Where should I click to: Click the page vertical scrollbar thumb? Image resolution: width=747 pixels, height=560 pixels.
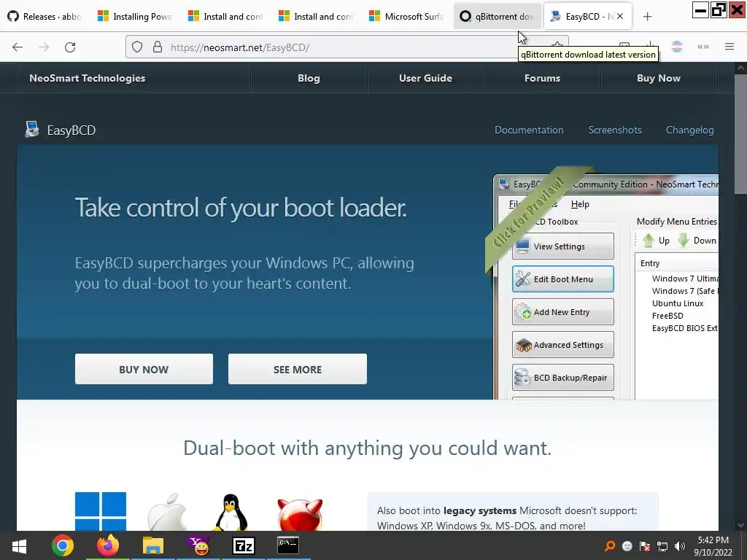pos(740,133)
